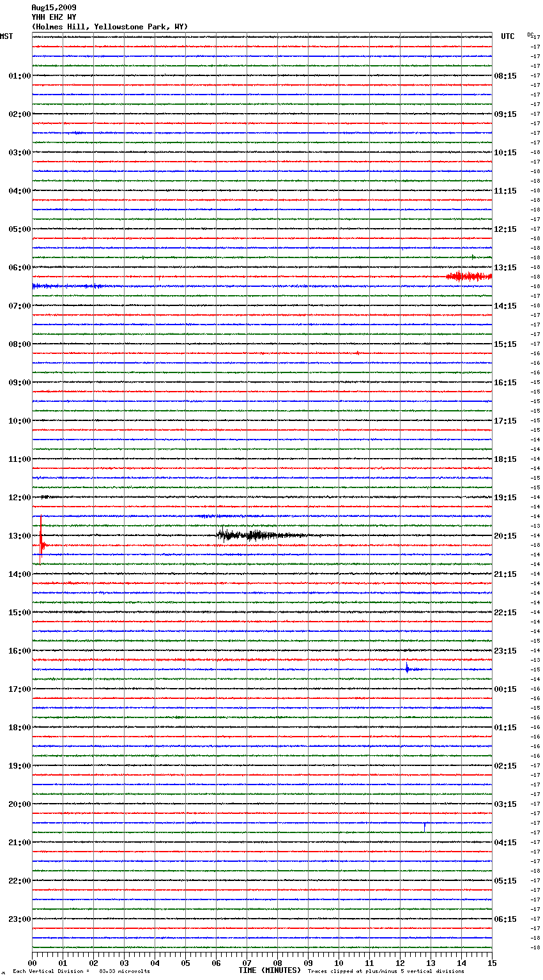
Task: Click the red seismic burst near 13:15 UTC
Action: point(469,276)
